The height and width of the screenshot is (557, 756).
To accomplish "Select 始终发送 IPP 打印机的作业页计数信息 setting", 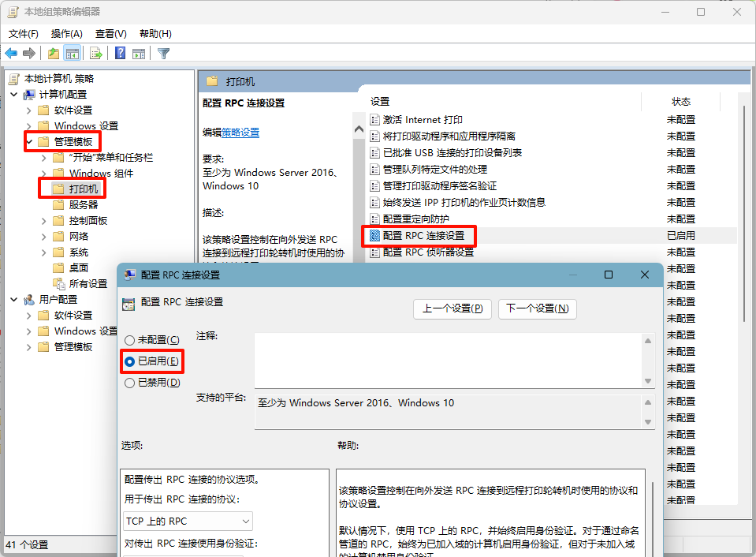I will pyautogui.click(x=464, y=203).
